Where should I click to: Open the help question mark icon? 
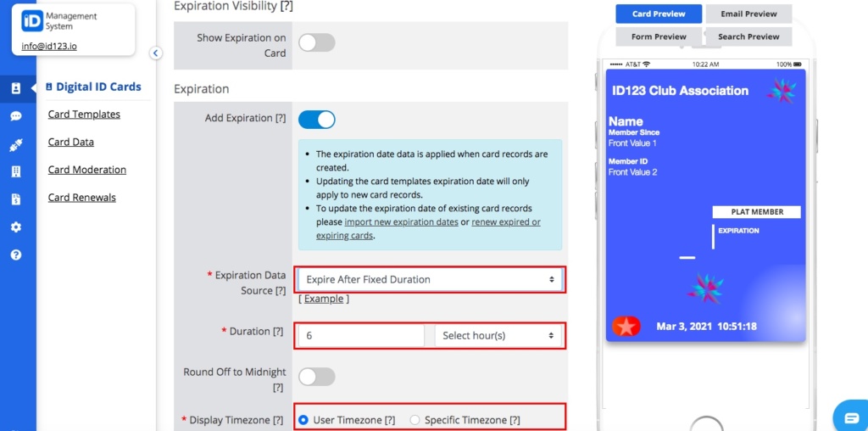click(x=16, y=255)
